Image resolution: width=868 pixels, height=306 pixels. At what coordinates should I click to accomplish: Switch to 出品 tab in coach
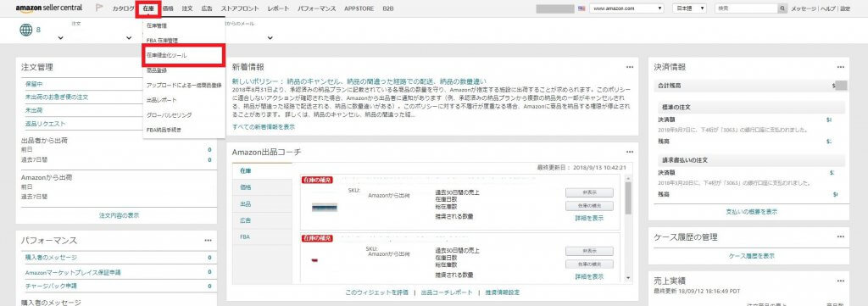(262, 204)
